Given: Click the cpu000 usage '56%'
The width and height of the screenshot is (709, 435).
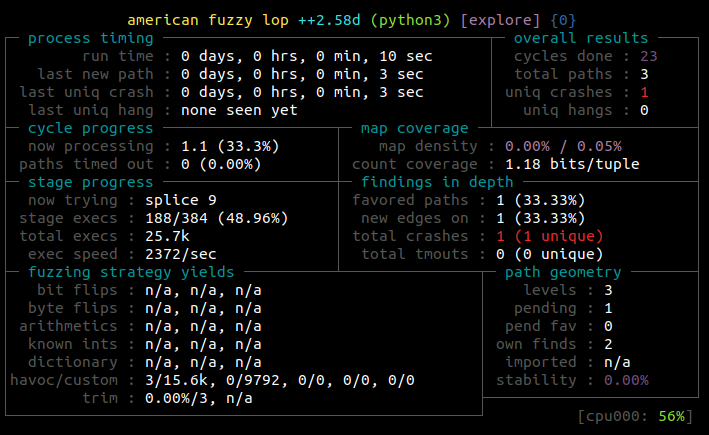Looking at the screenshot, I should 671,416.
